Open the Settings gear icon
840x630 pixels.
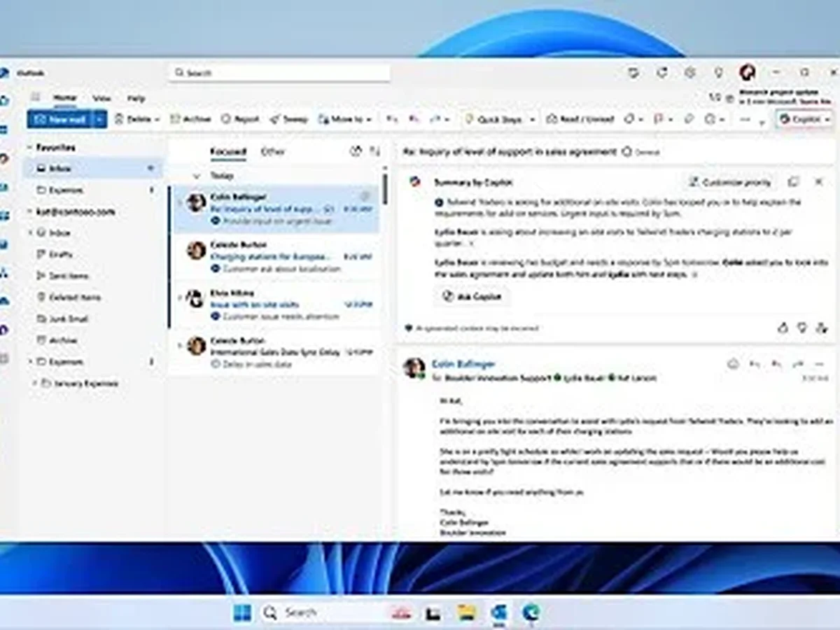tap(690, 72)
